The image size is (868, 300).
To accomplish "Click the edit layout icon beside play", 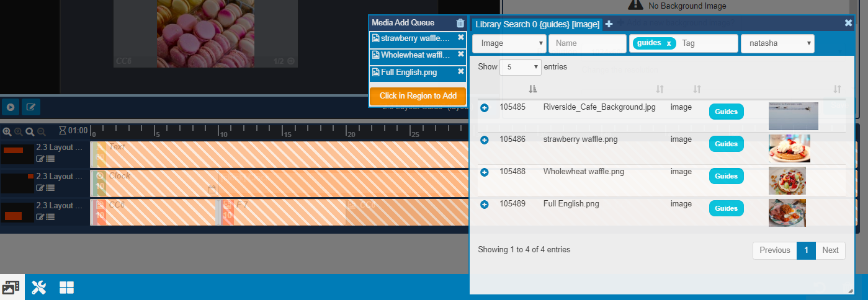I will coord(30,107).
